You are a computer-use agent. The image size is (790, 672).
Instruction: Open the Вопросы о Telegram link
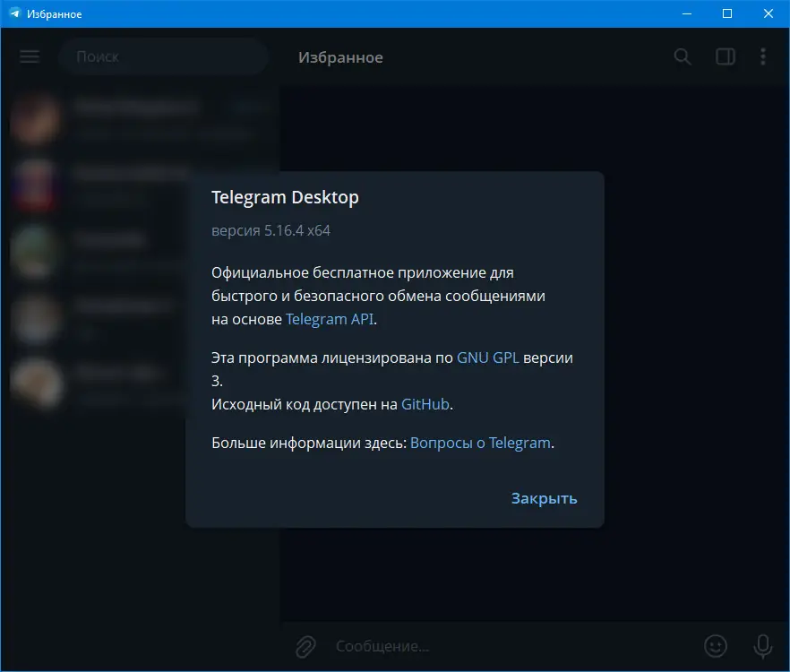[480, 443]
